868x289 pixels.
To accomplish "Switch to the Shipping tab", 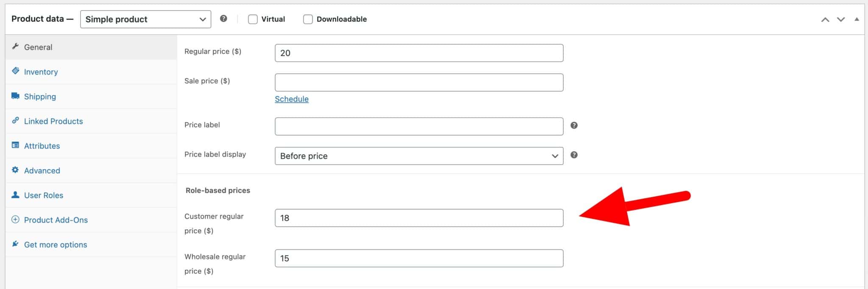I will point(40,96).
